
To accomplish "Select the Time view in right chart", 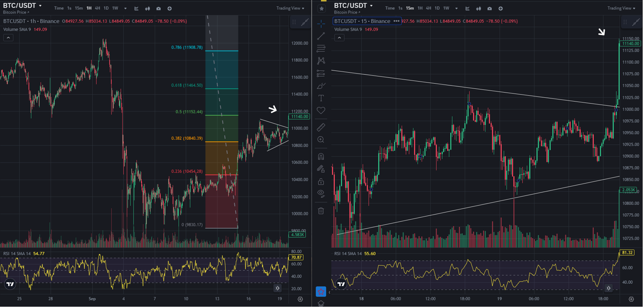I will click(390, 8).
